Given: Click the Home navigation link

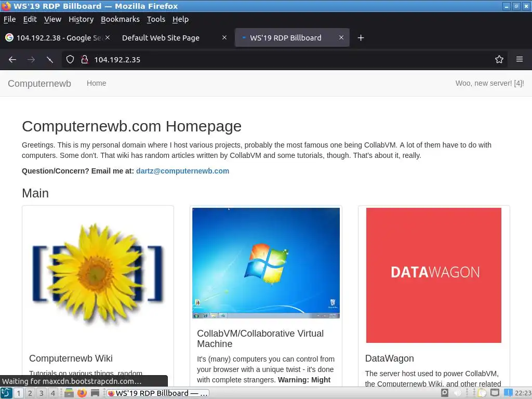Looking at the screenshot, I should coord(96,83).
